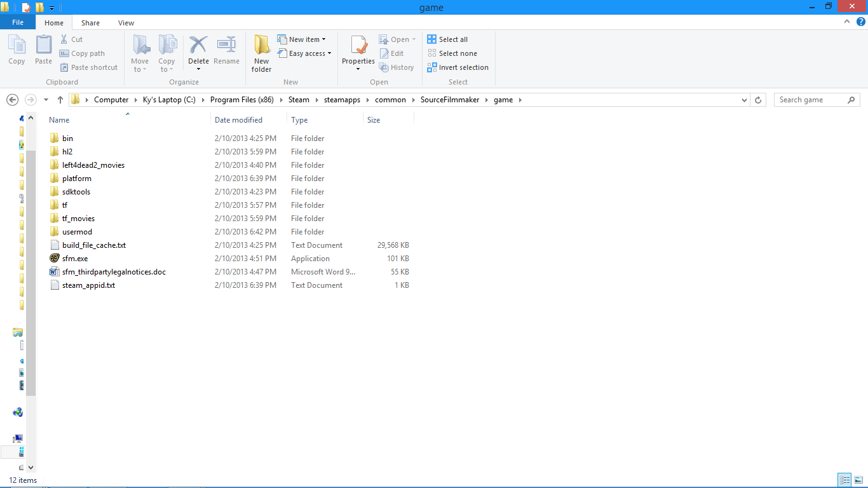Jump to steamapps in the address breadcrumb

341,100
